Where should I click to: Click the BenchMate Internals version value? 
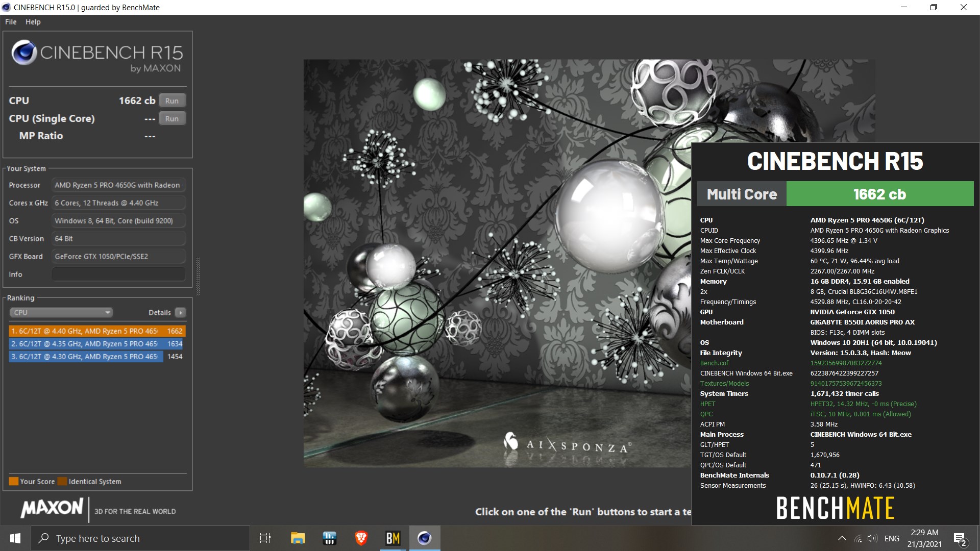point(835,475)
